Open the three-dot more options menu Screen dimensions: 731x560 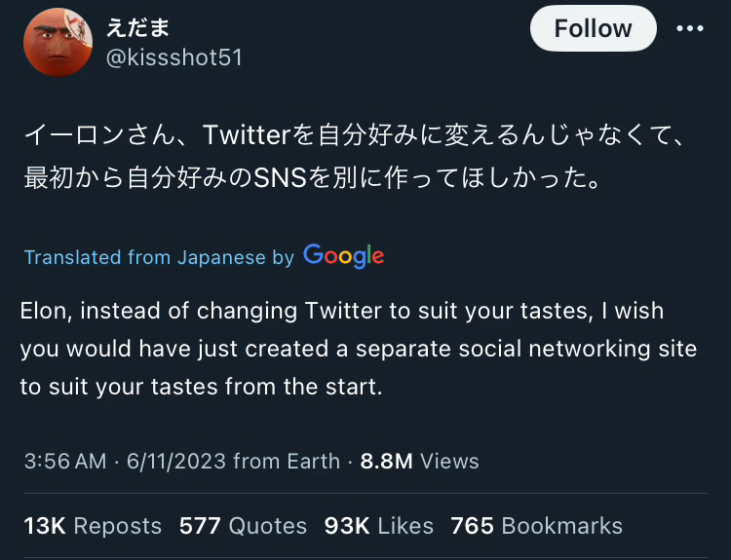[x=689, y=28]
